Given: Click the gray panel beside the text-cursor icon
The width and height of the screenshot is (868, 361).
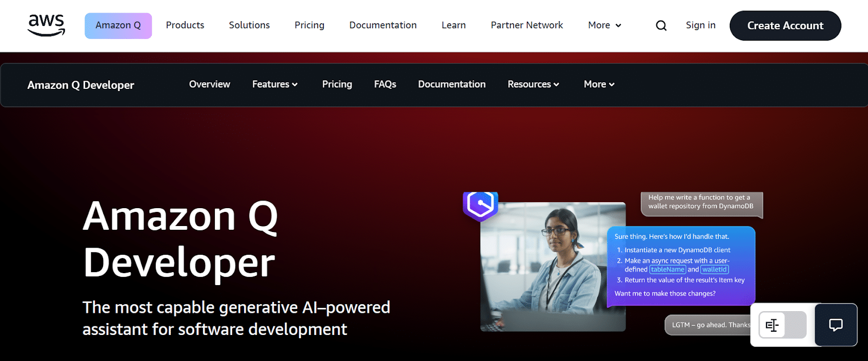Looking at the screenshot, I should (796, 325).
